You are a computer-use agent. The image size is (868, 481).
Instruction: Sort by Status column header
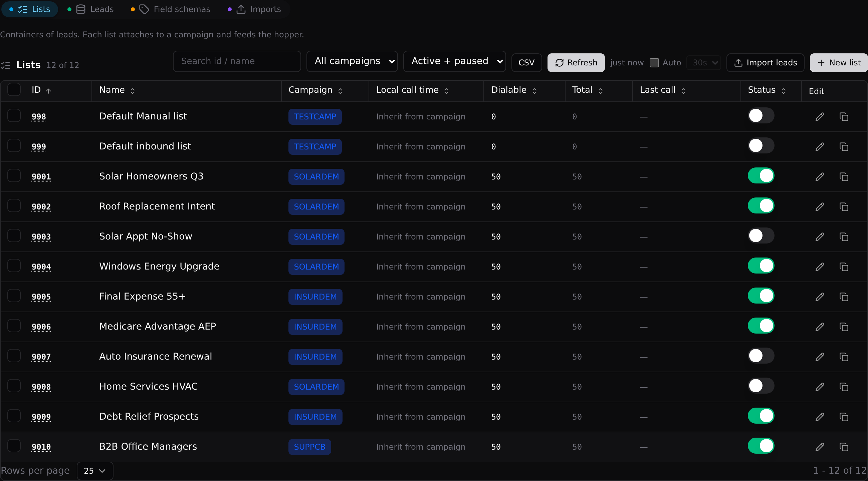pyautogui.click(x=767, y=90)
